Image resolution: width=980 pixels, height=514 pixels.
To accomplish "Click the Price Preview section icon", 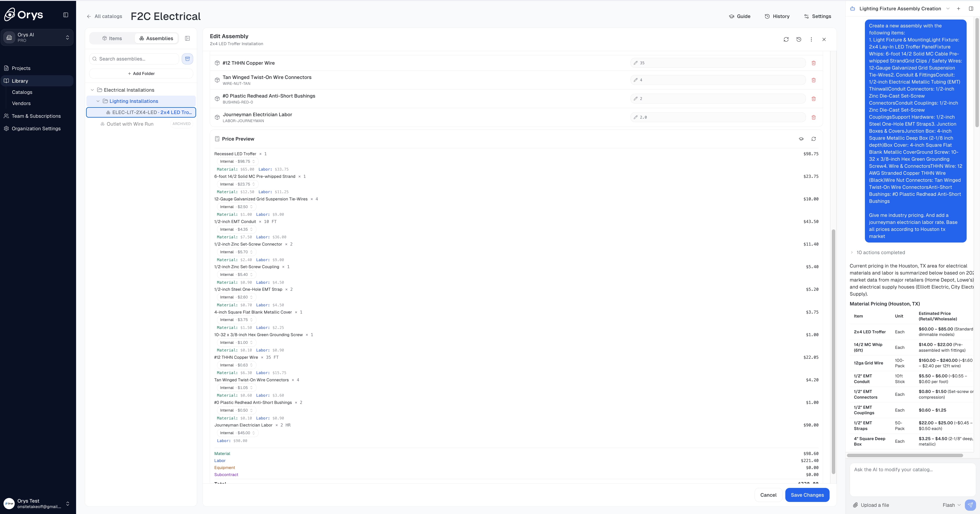I will pyautogui.click(x=217, y=139).
